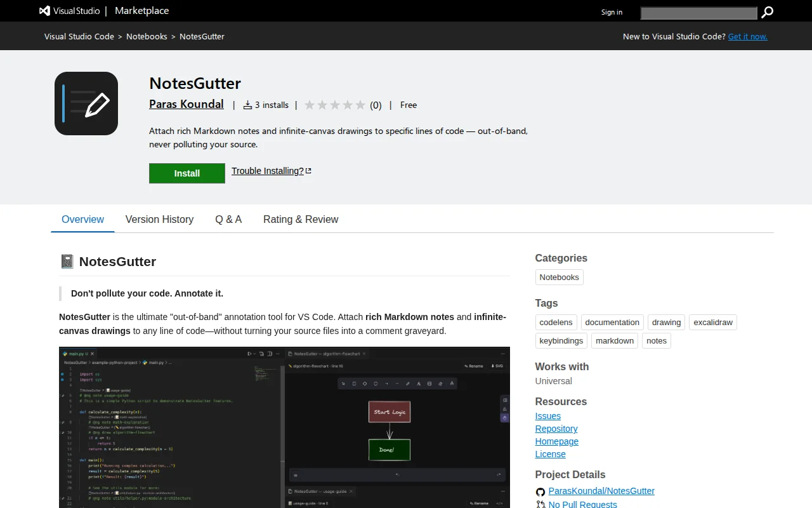Click the NotesGutter title heading

click(195, 83)
